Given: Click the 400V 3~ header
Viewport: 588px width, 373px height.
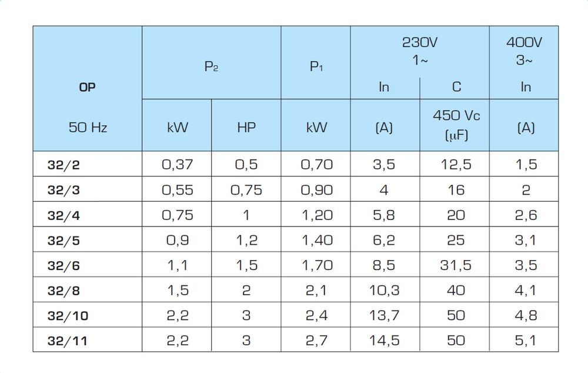Looking at the screenshot, I should (524, 51).
